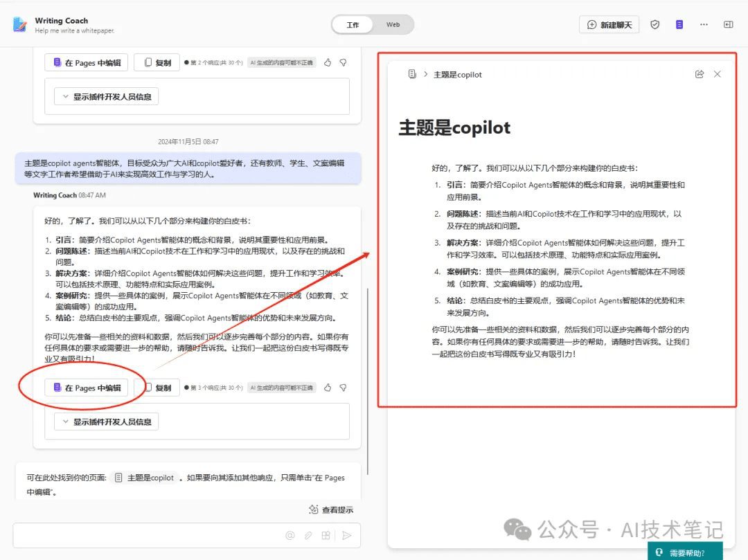
Task: Click the 主题是copilot page heading
Action: [x=454, y=128]
